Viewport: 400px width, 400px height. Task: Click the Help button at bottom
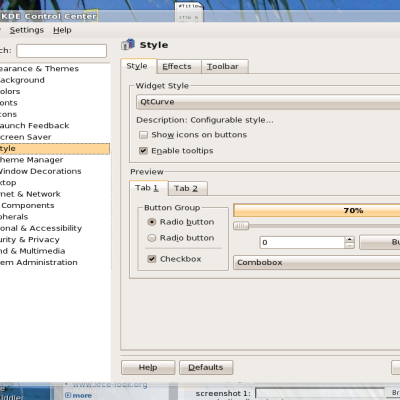click(x=148, y=367)
